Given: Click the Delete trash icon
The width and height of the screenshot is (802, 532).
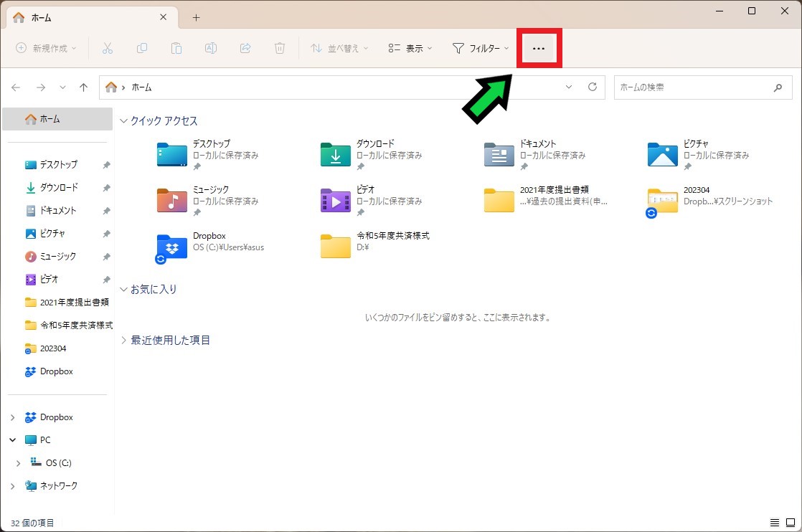Looking at the screenshot, I should tap(280, 48).
